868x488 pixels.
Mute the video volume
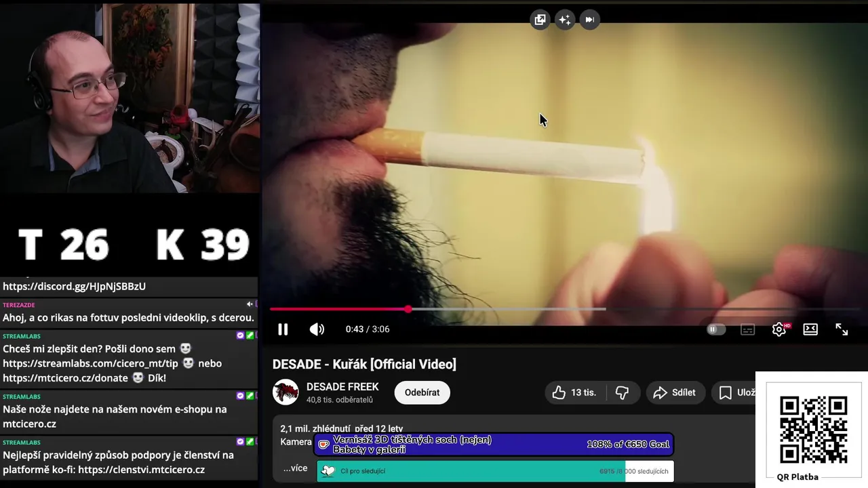(317, 329)
